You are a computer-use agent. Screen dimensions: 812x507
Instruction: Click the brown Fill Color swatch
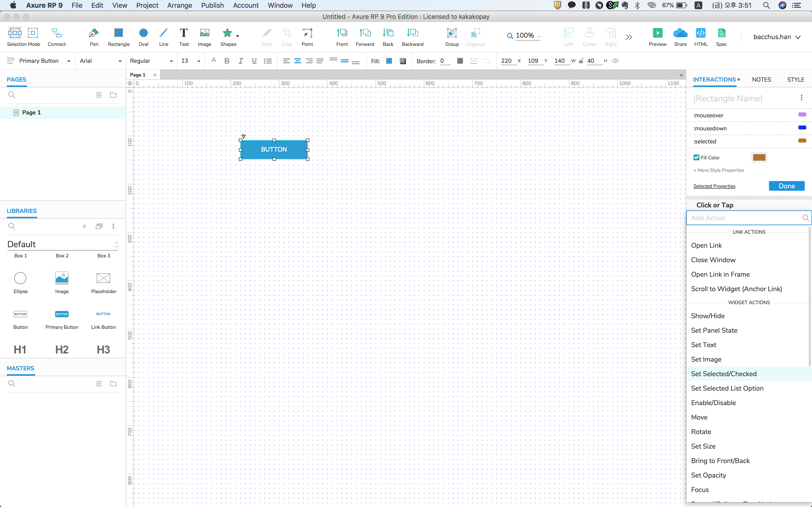(x=759, y=158)
